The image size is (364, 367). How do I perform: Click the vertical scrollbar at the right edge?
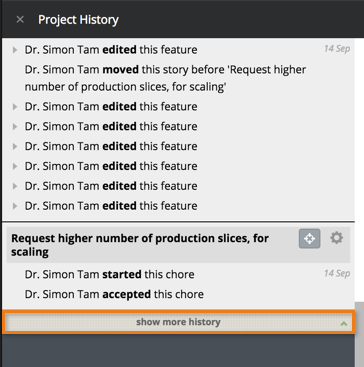pyautogui.click(x=359, y=333)
